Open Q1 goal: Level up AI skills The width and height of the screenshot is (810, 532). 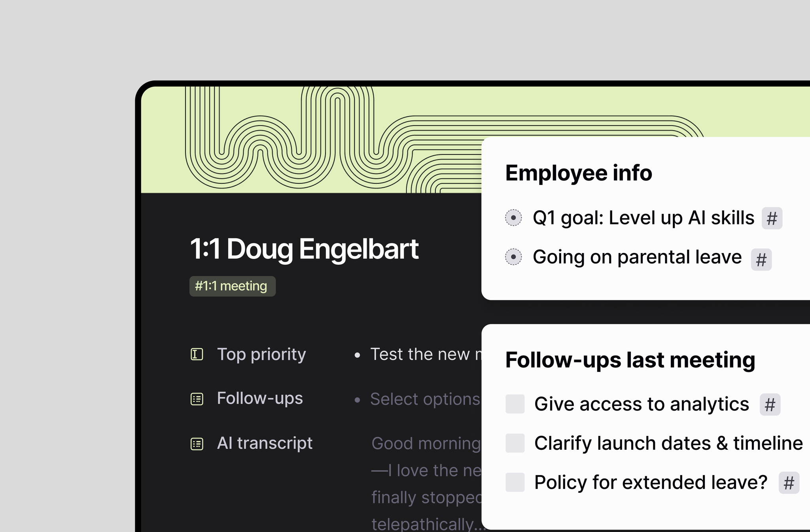click(x=643, y=218)
